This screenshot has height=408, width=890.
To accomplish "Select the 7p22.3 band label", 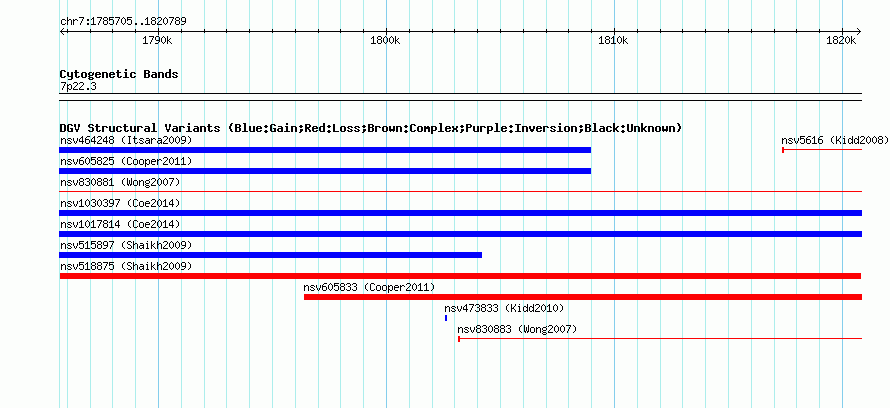I will (77, 86).
